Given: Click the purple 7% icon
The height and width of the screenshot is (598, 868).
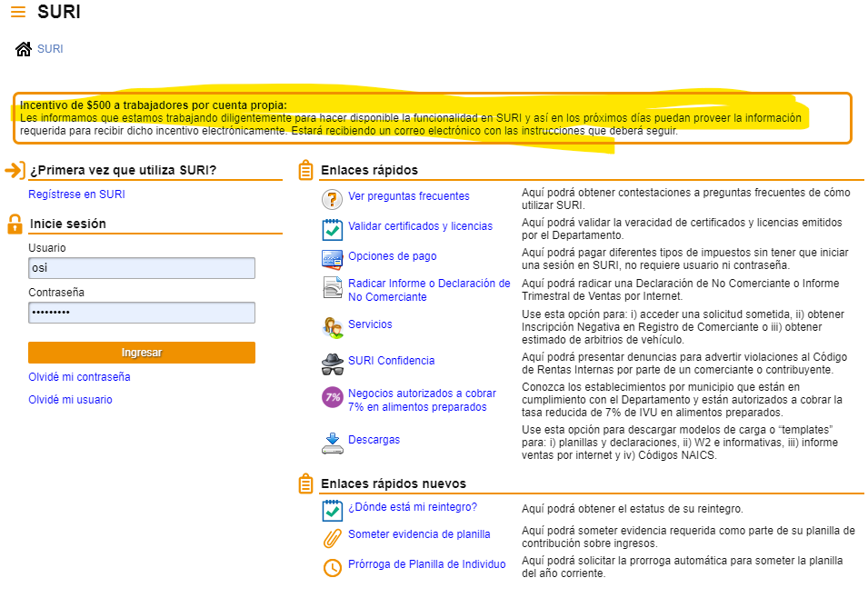Looking at the screenshot, I should tap(332, 397).
